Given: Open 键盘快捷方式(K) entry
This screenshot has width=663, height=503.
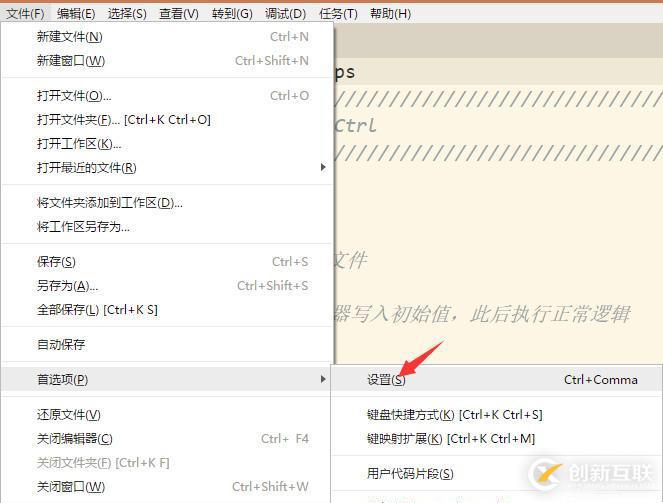Looking at the screenshot, I should pos(496,415).
